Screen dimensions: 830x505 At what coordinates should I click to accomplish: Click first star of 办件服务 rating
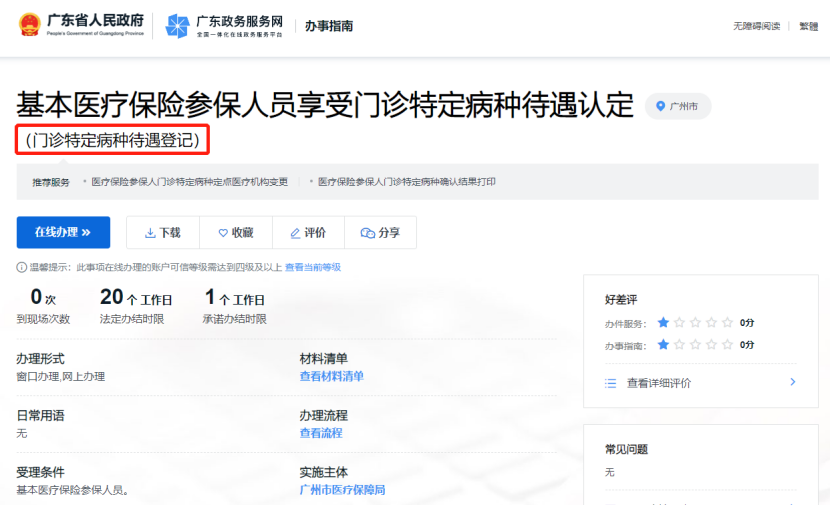(663, 322)
